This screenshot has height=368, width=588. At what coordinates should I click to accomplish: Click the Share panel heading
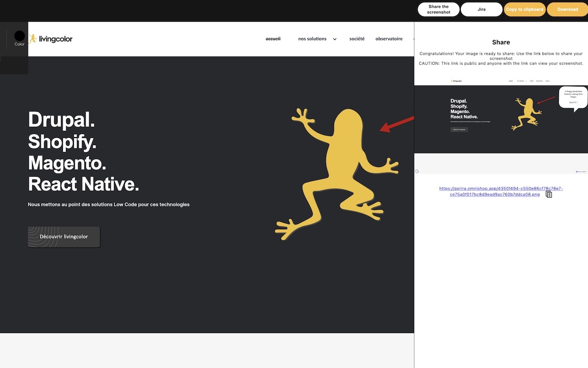501,42
